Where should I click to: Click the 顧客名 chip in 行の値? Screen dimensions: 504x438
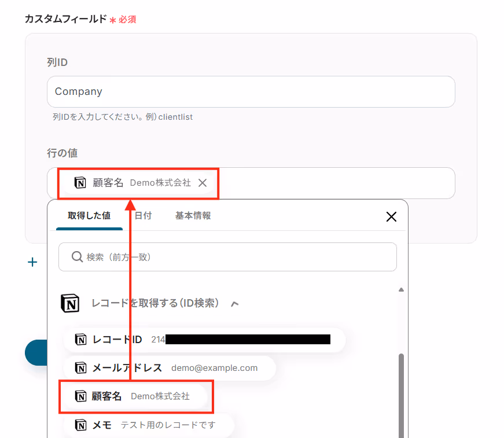(x=138, y=183)
